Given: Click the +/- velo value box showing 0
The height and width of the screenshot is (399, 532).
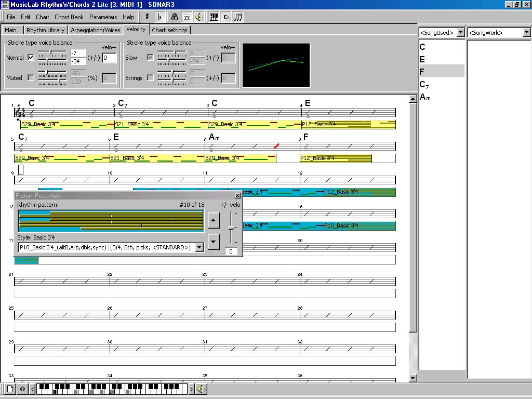Looking at the screenshot, I should tap(231, 251).
